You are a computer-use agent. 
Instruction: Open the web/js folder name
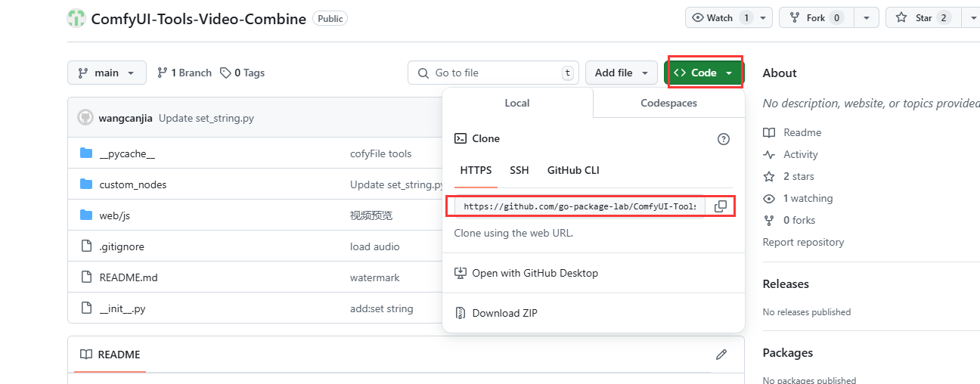pyautogui.click(x=115, y=215)
